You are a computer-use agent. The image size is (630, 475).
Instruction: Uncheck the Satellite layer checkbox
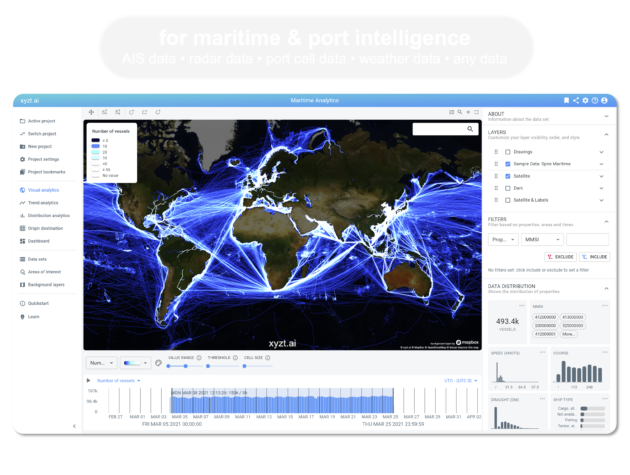click(x=508, y=176)
